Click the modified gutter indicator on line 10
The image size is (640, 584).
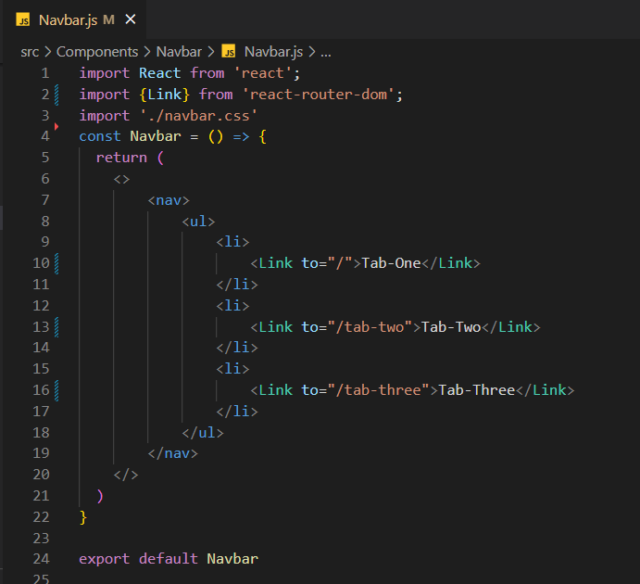pyautogui.click(x=57, y=263)
